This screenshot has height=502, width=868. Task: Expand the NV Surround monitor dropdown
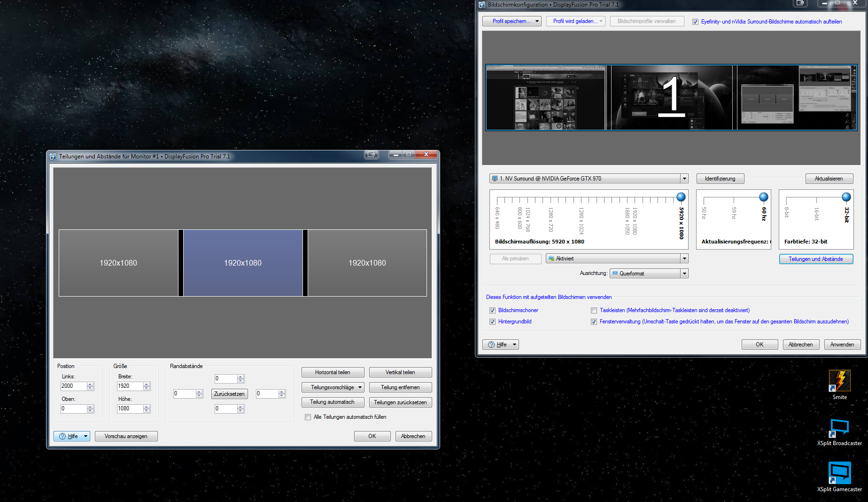684,179
